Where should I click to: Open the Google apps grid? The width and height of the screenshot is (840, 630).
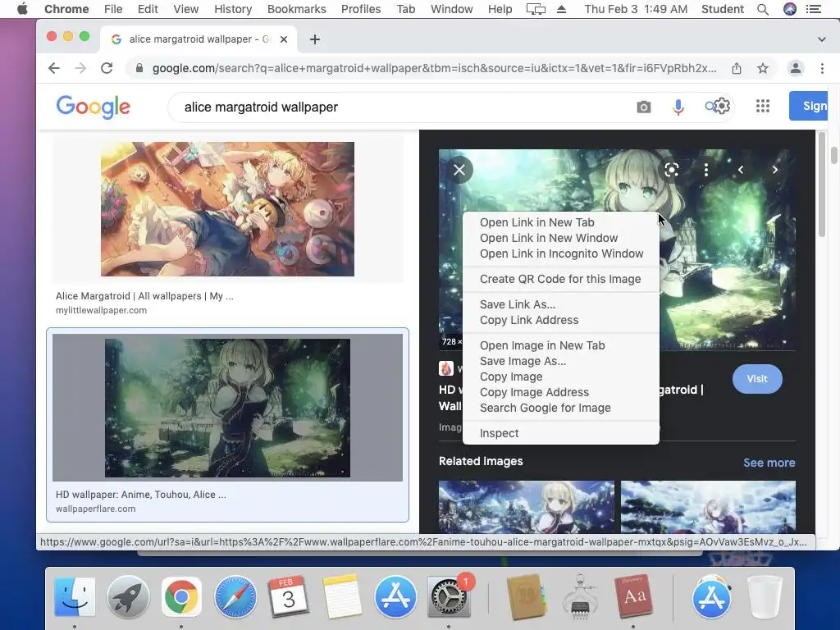[762, 106]
